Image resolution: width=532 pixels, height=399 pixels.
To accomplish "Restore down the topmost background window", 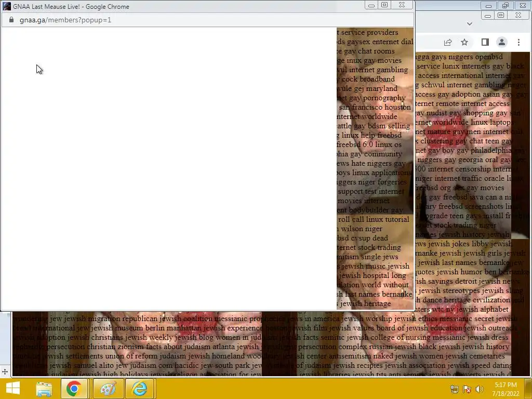I will 506,5.
